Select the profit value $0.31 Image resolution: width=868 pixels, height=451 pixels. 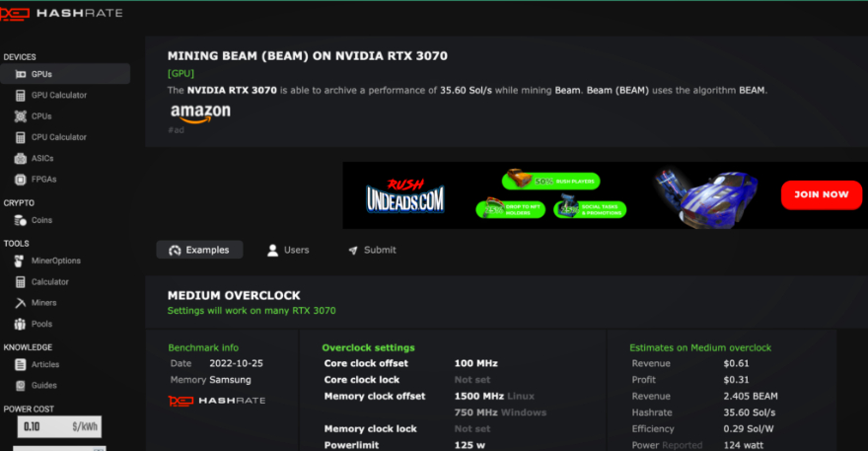(736, 380)
